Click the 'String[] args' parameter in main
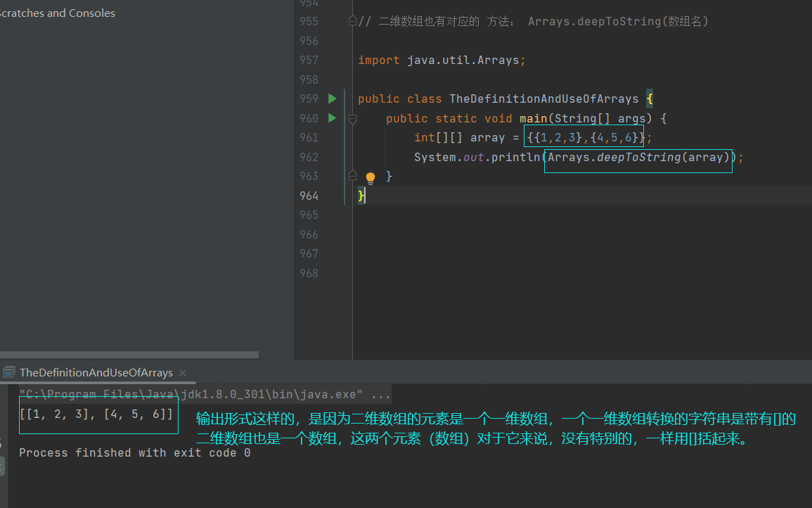Image resolution: width=812 pixels, height=508 pixels. tap(600, 118)
